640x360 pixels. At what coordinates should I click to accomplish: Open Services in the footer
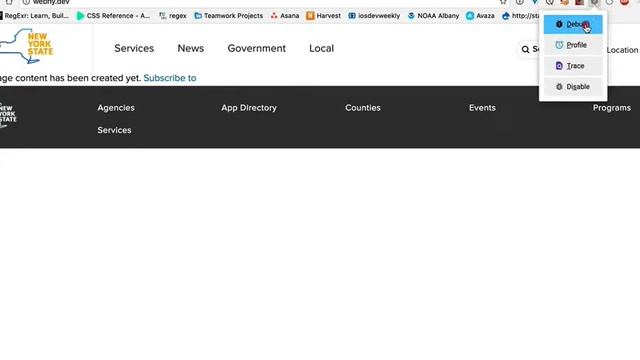pos(114,130)
